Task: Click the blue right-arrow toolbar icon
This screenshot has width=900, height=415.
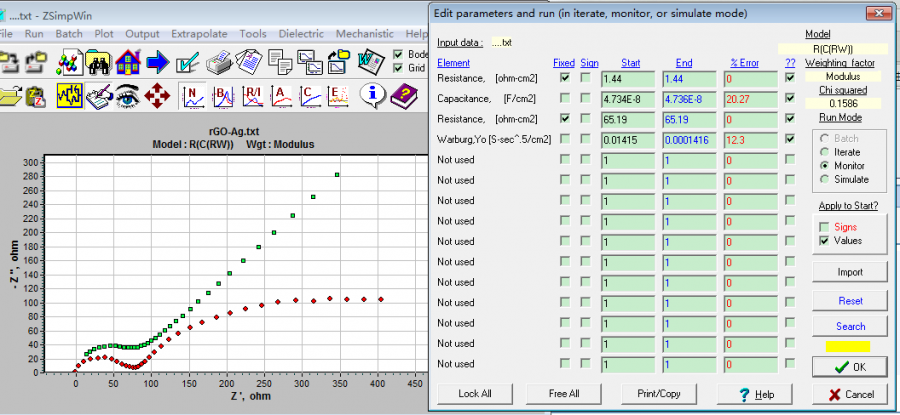Action: click(157, 63)
